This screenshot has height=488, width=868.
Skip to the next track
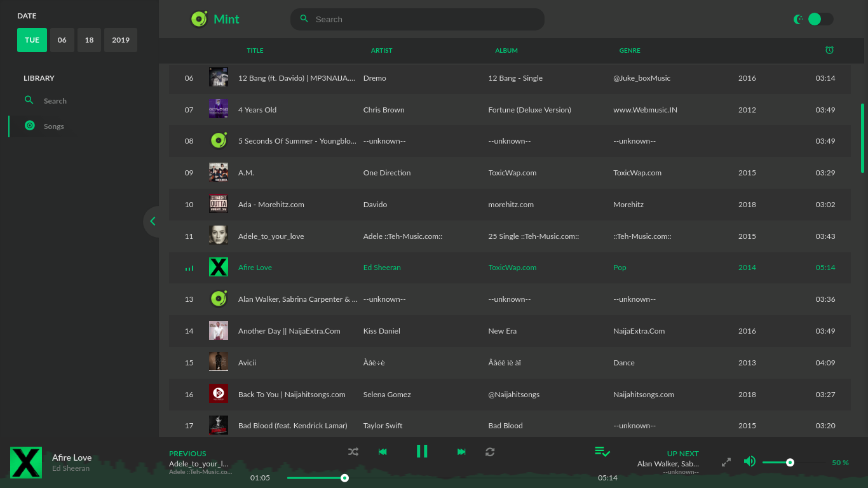click(461, 452)
